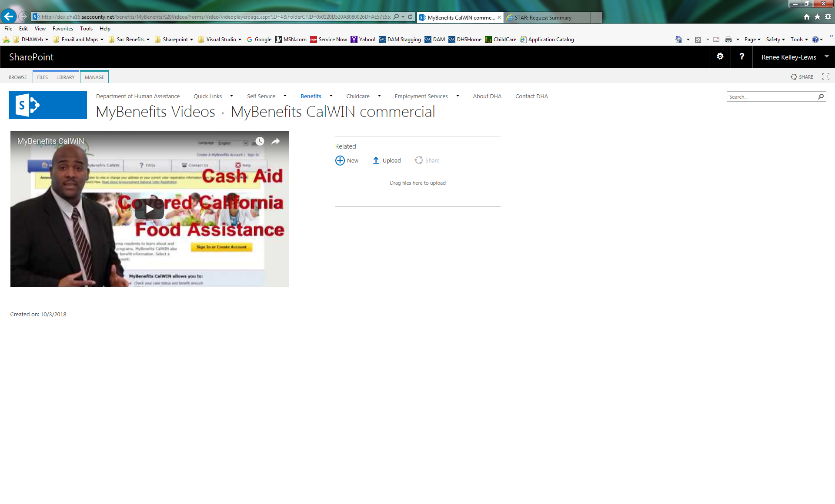This screenshot has height=504, width=835.
Task: Expand the Benefits navigation arrow
Action: pyautogui.click(x=331, y=96)
